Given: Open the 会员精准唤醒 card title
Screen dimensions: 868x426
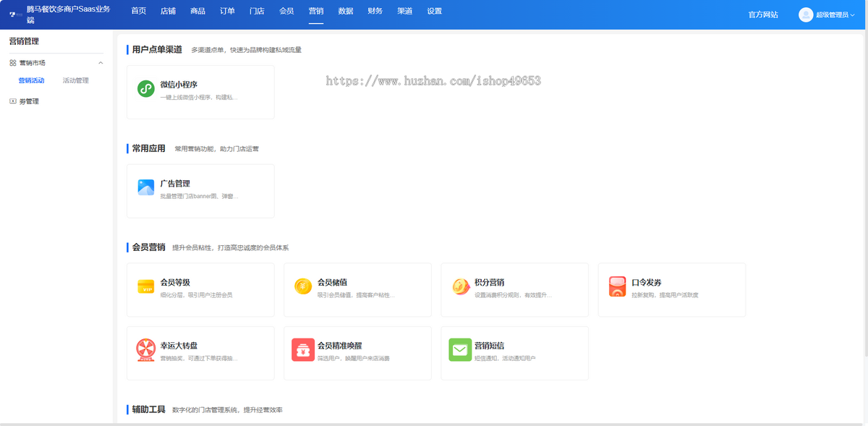Looking at the screenshot, I should pos(340,346).
